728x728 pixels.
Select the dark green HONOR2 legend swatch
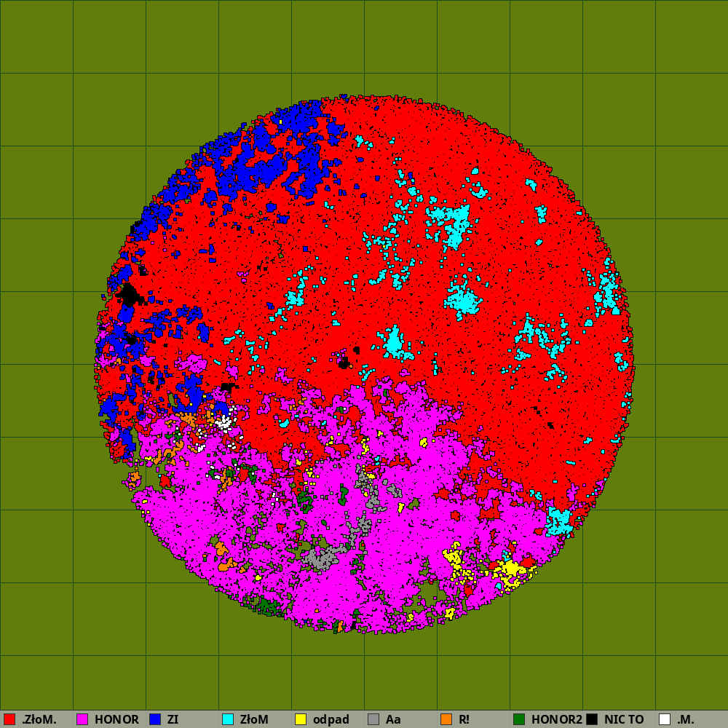pyautogui.click(x=519, y=719)
